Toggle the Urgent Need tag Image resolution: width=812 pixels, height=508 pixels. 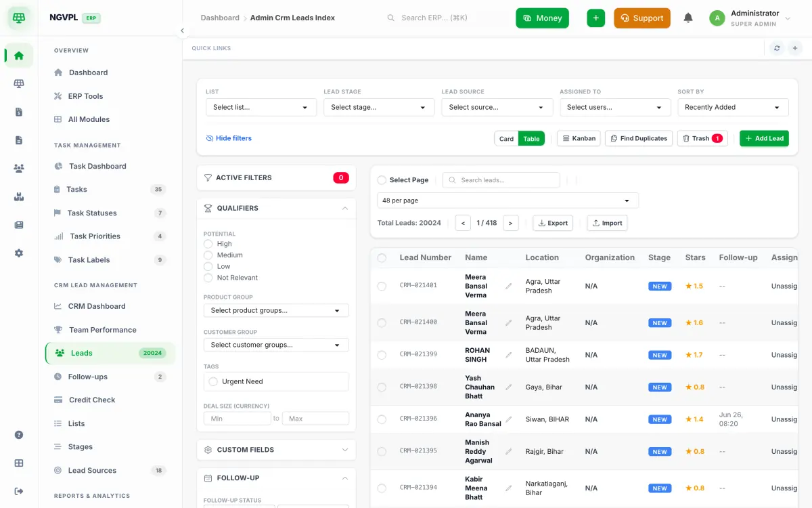tap(214, 381)
